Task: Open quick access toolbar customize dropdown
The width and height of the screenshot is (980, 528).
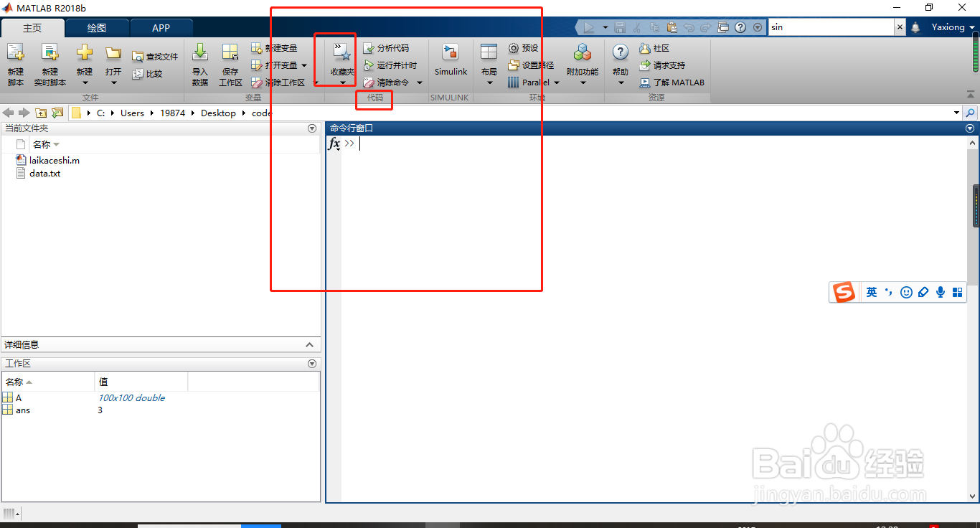Action: [x=758, y=27]
